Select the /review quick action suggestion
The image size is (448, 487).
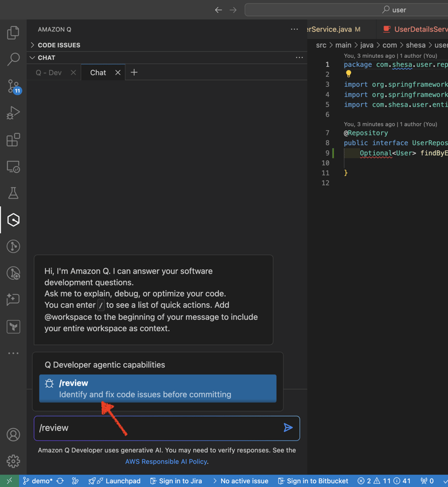[x=158, y=388]
